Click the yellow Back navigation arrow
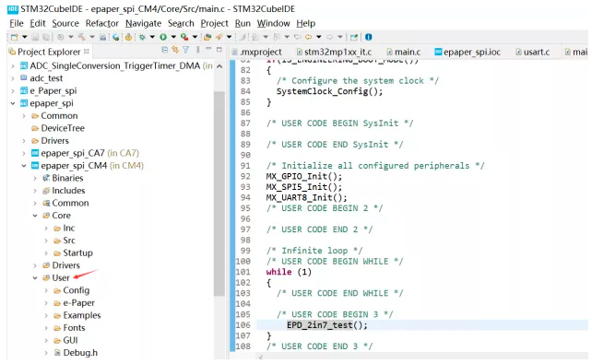Image resolution: width=592 pixels, height=364 pixels. pos(309,37)
